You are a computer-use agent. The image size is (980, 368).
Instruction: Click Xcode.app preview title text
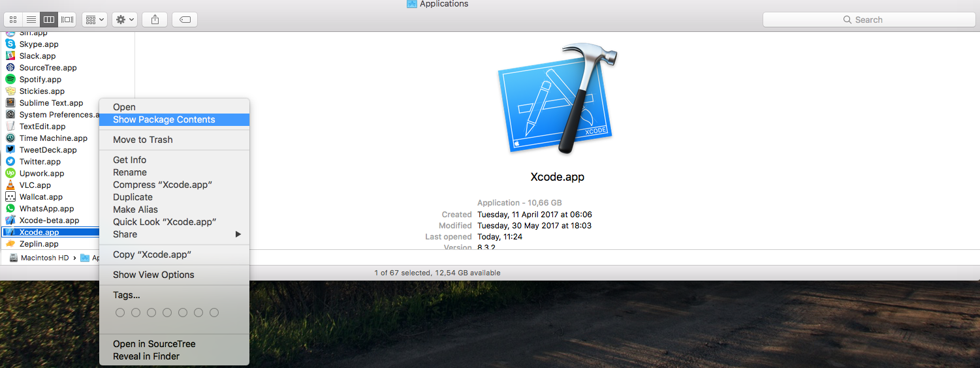557,177
